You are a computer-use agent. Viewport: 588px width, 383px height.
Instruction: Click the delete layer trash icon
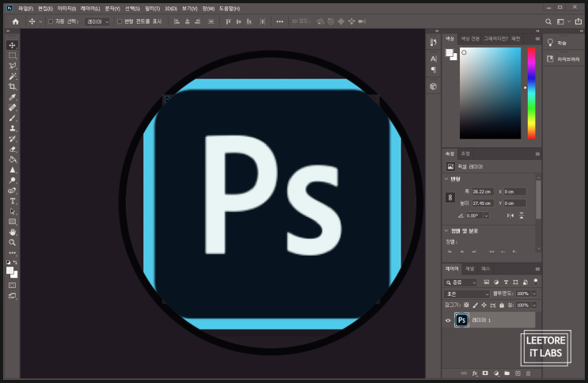click(x=529, y=374)
